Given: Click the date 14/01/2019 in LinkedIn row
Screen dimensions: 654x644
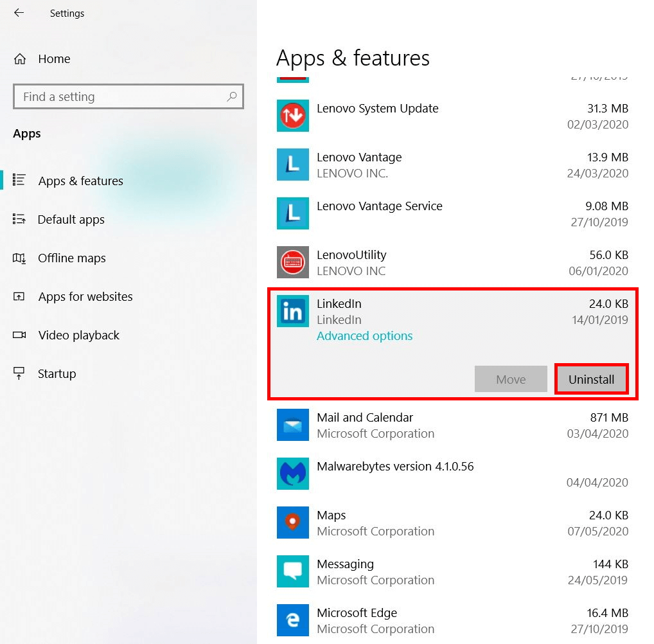Looking at the screenshot, I should pyautogui.click(x=600, y=320).
